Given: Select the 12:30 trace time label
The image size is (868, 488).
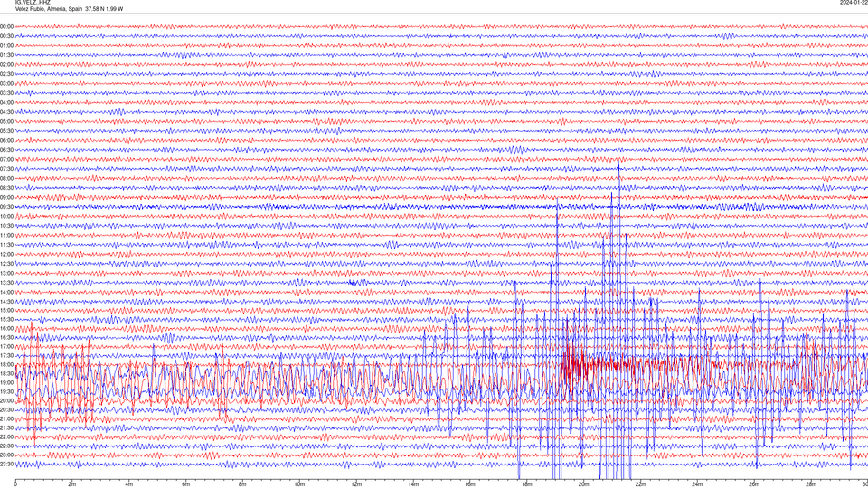Looking at the screenshot, I should (x=6, y=263).
